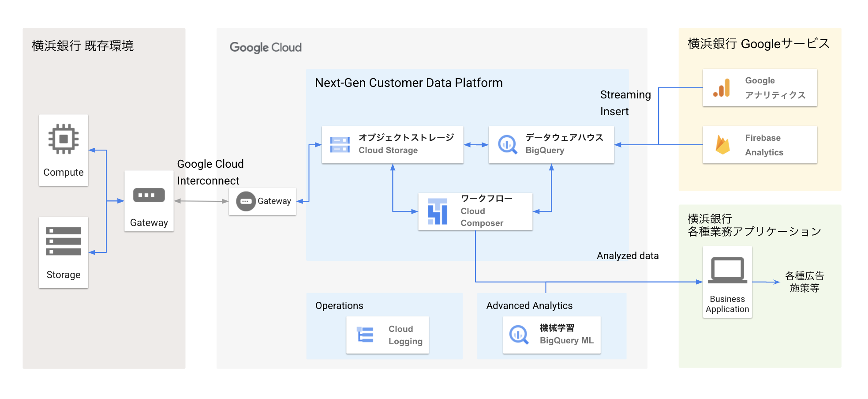868x399 pixels.
Task: Click the Operations section heading
Action: (339, 305)
